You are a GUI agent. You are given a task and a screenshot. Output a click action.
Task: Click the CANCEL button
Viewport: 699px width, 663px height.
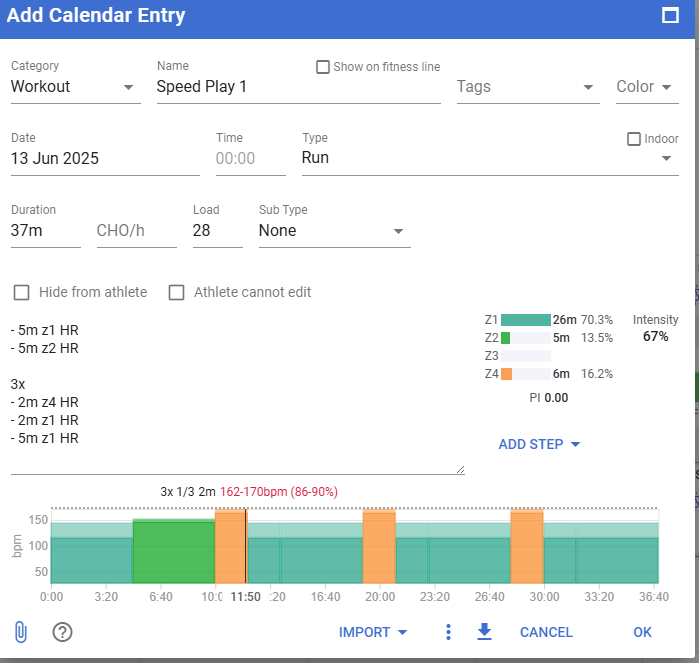coord(546,632)
